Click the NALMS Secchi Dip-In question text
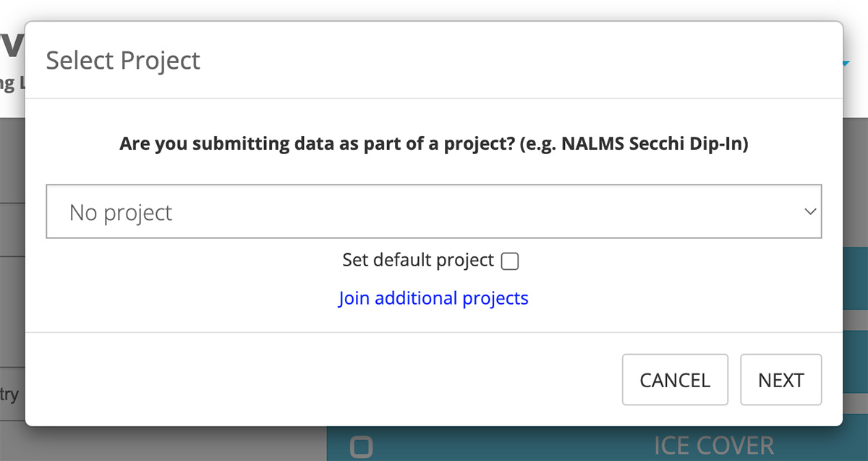The image size is (868, 461). 433,143
